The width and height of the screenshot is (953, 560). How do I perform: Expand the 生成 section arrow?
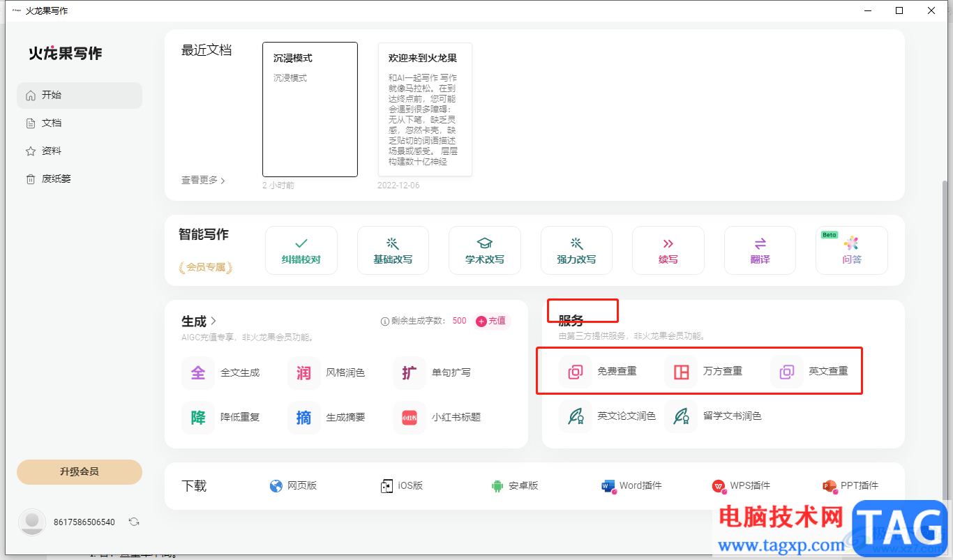(x=213, y=321)
